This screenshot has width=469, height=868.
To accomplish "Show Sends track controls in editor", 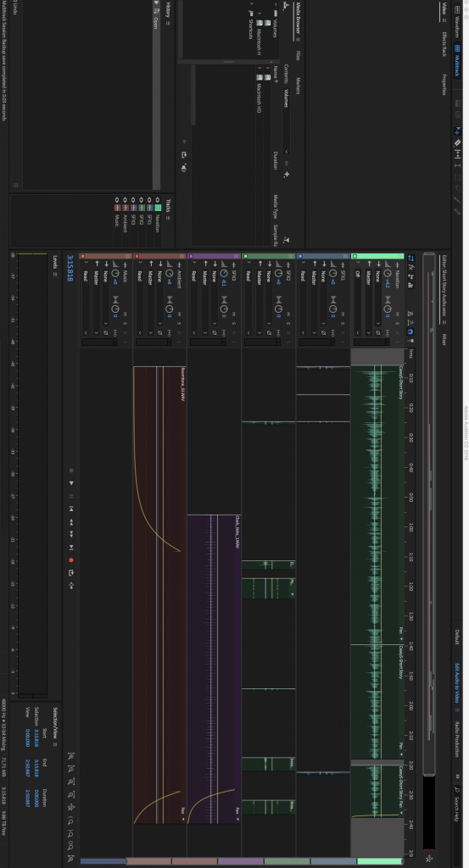I will click(410, 275).
